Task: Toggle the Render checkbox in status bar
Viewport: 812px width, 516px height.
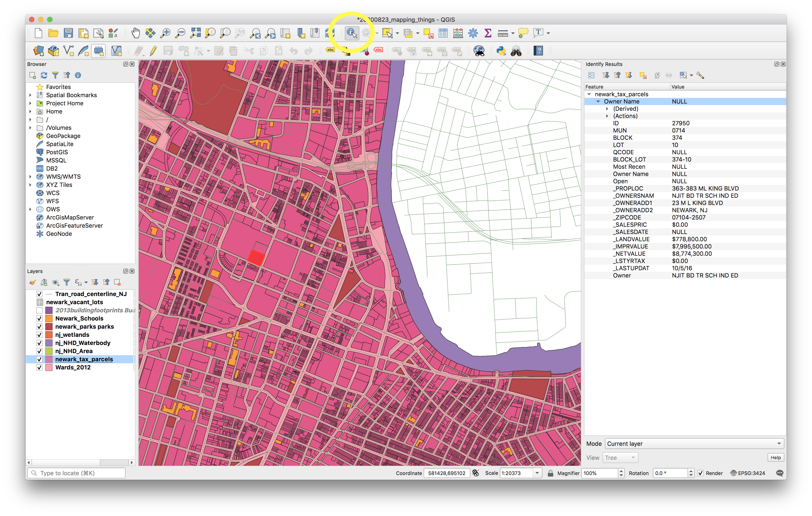Action: pos(701,473)
